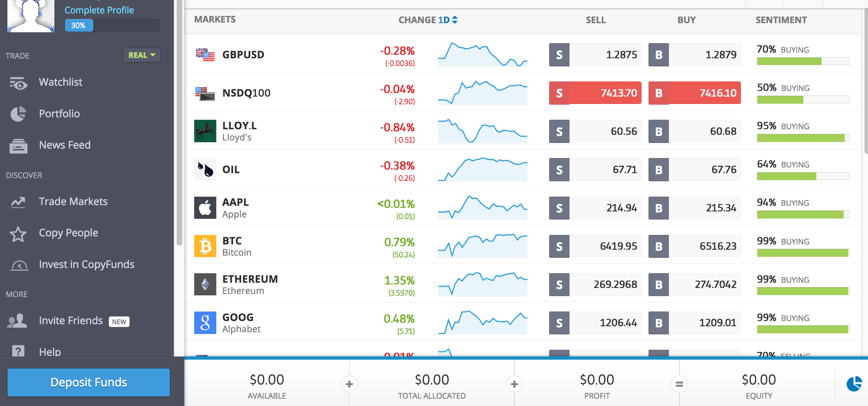Click the Apple logo icon
Image resolution: width=868 pixels, height=406 pixels.
pos(205,208)
